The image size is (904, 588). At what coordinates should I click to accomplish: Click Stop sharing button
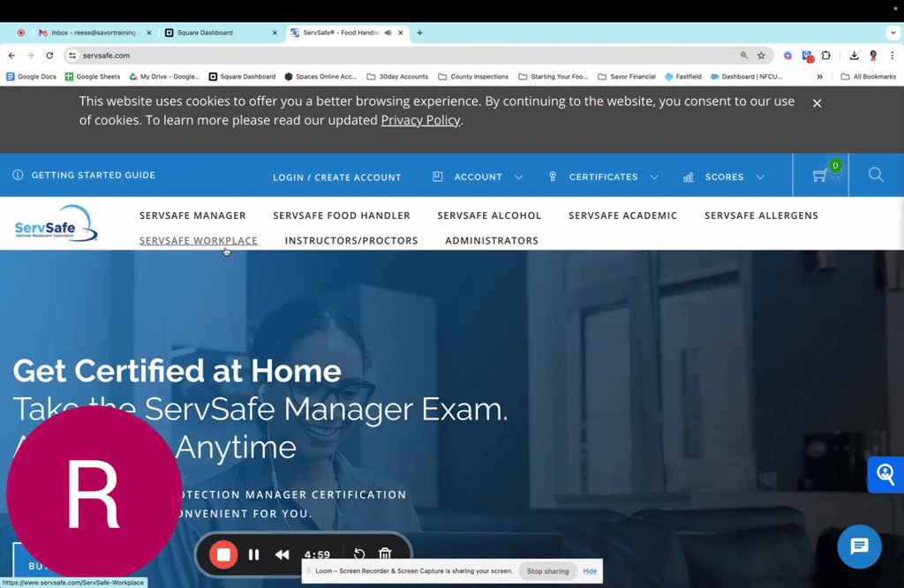[547, 571]
